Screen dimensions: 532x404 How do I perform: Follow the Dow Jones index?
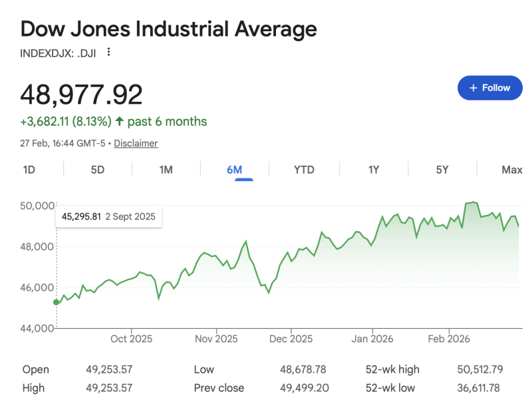coord(489,88)
